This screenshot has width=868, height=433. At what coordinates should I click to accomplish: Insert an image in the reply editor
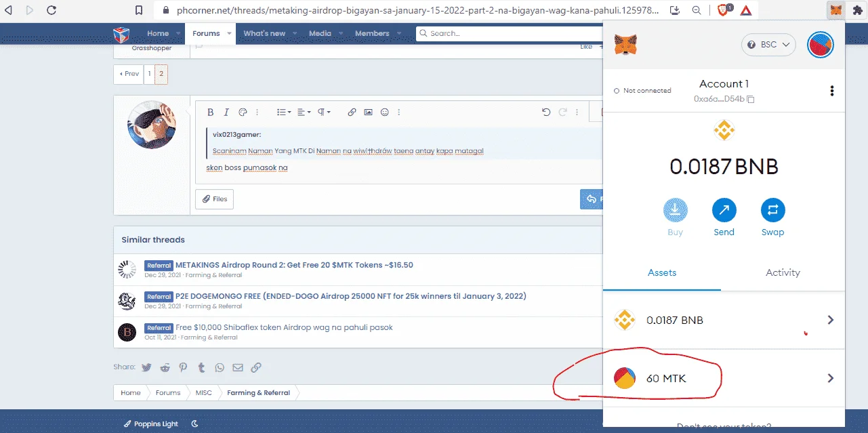[x=368, y=112]
